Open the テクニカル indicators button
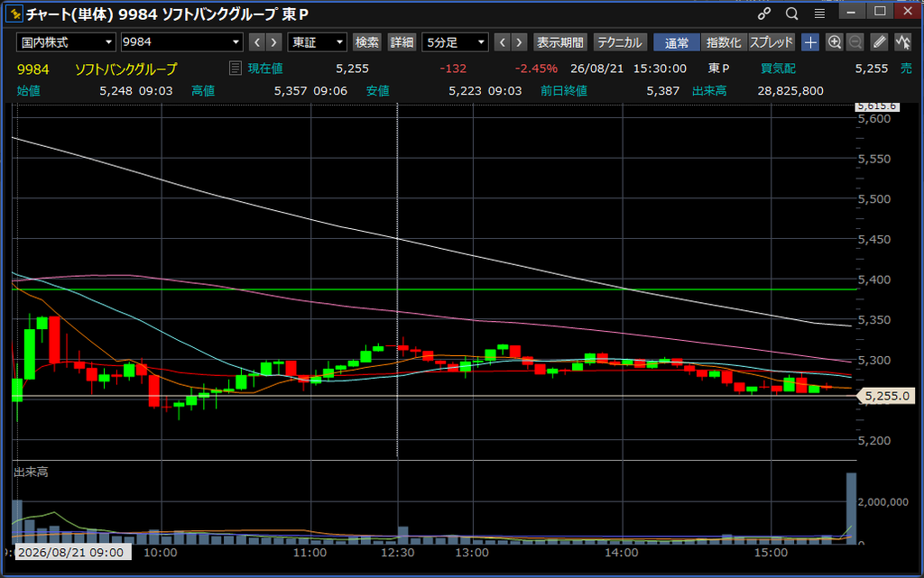Image resolution: width=924 pixels, height=578 pixels. coord(620,42)
